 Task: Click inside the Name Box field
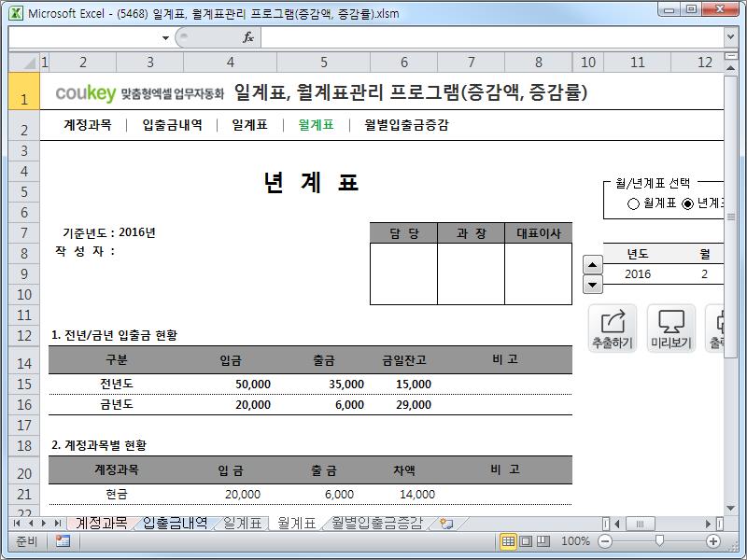coord(85,37)
